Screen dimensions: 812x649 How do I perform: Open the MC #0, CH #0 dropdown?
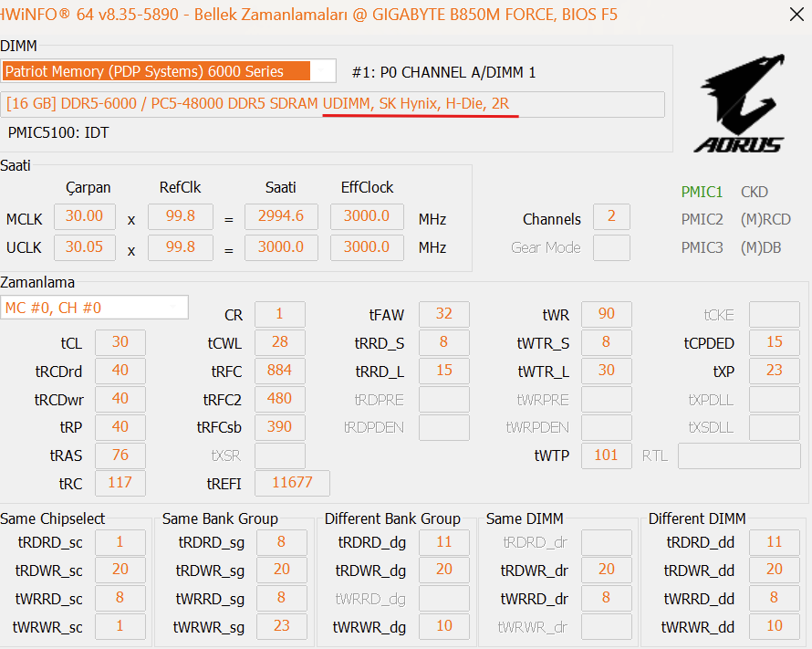[94, 308]
